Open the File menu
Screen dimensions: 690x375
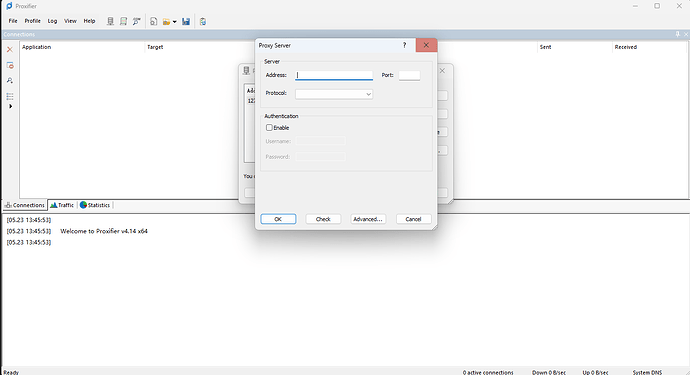[x=13, y=21]
